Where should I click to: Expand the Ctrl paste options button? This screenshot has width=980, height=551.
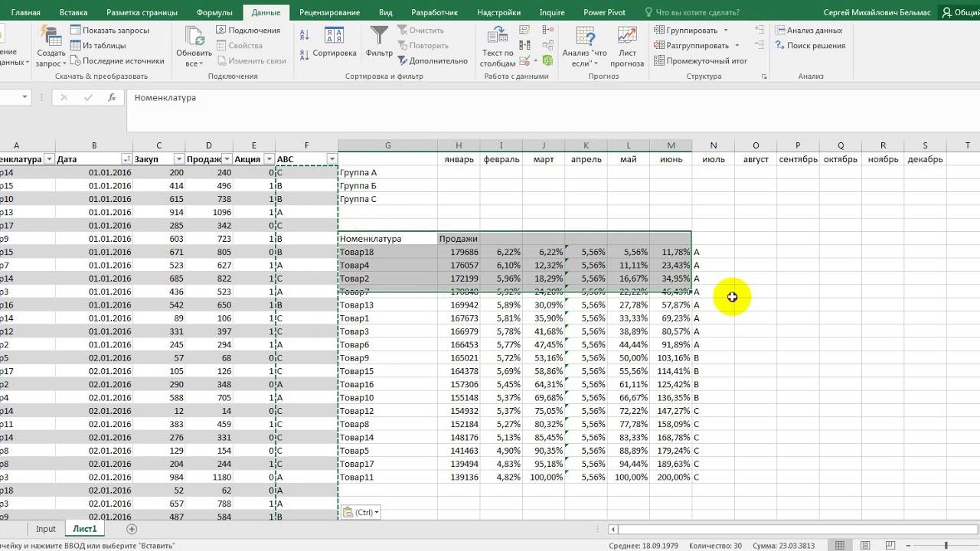pos(361,512)
